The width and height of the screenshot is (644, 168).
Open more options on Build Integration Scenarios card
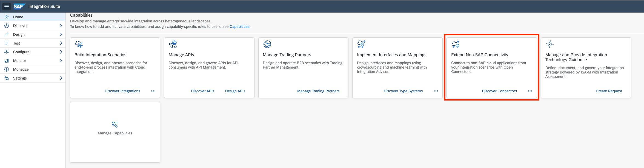click(153, 91)
